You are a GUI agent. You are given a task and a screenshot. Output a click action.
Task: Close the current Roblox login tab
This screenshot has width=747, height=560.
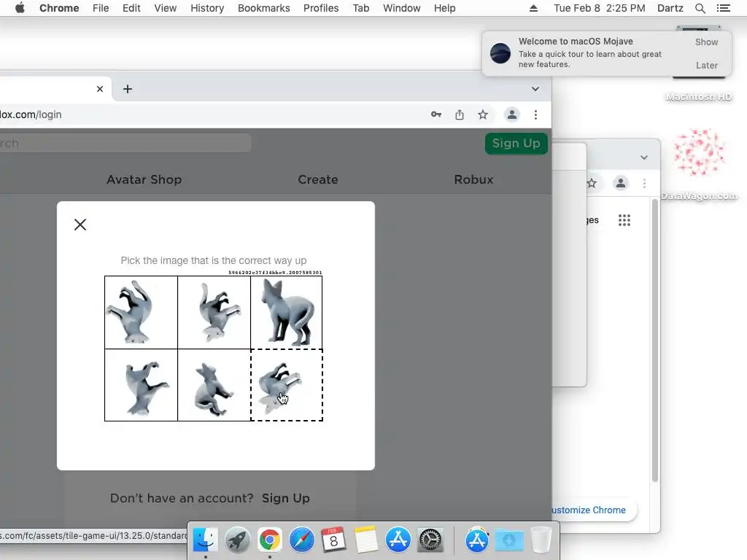[x=99, y=89]
